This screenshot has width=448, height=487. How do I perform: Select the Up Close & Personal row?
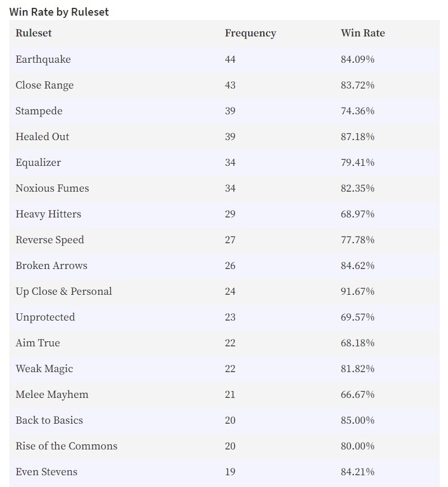224,291
